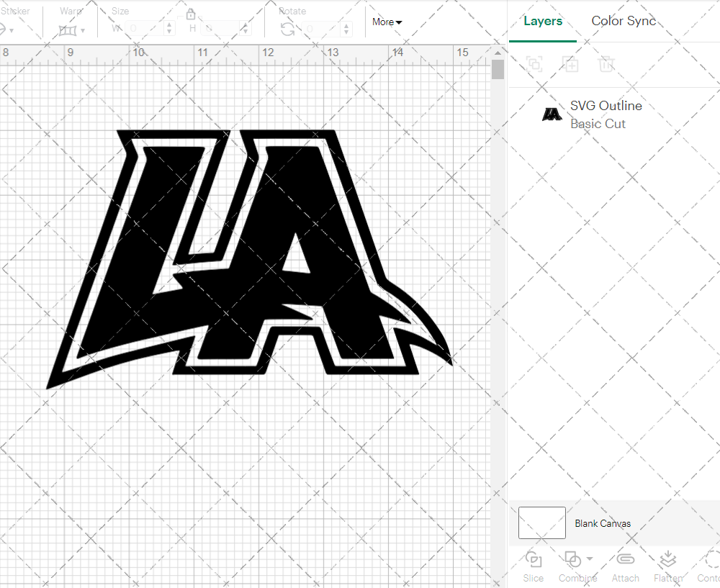Image resolution: width=720 pixels, height=588 pixels.
Task: Select the Slice tool
Action: click(533, 566)
